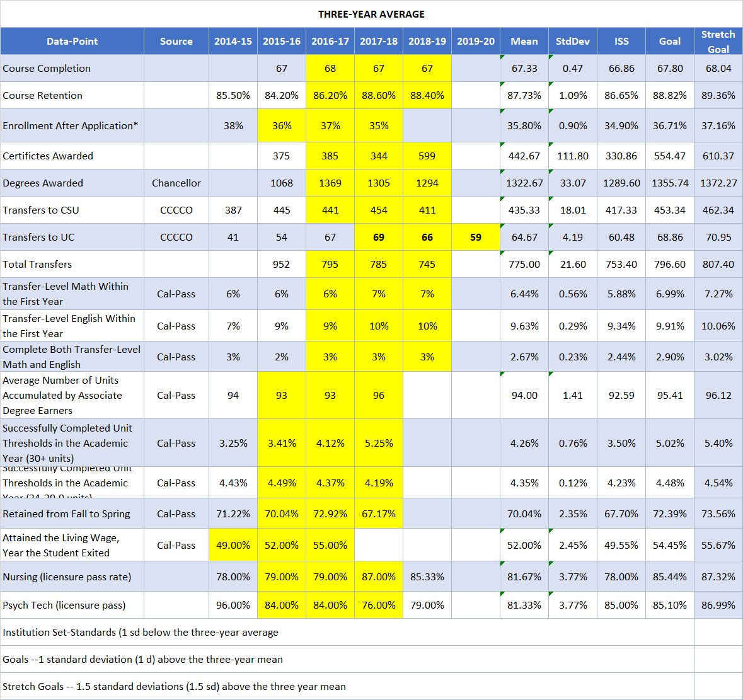Image resolution: width=743 pixels, height=700 pixels.
Task: Click the Stretch Goals definition note row
Action: click(x=174, y=687)
